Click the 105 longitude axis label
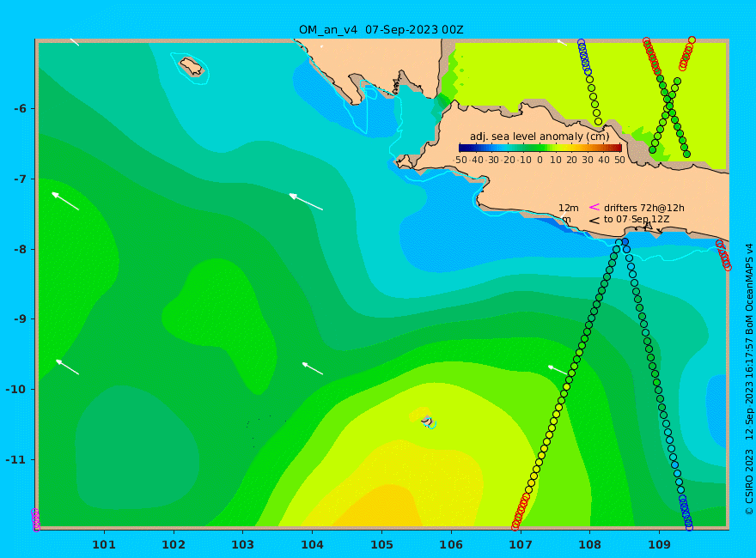This screenshot has height=558, width=756. coord(381,545)
